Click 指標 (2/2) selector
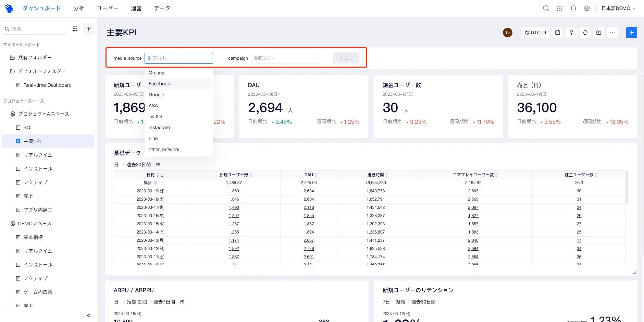Image resolution: width=644 pixels, height=322 pixels. tap(137, 302)
